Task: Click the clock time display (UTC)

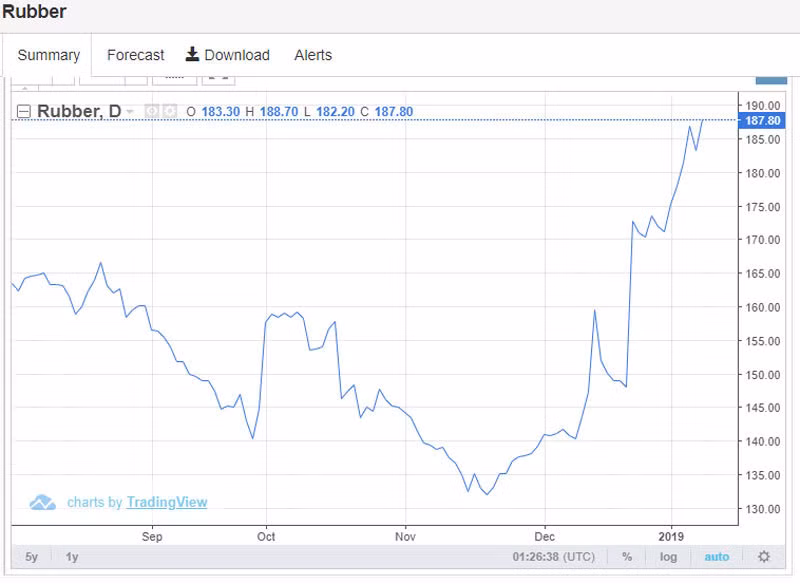Action: (x=555, y=557)
